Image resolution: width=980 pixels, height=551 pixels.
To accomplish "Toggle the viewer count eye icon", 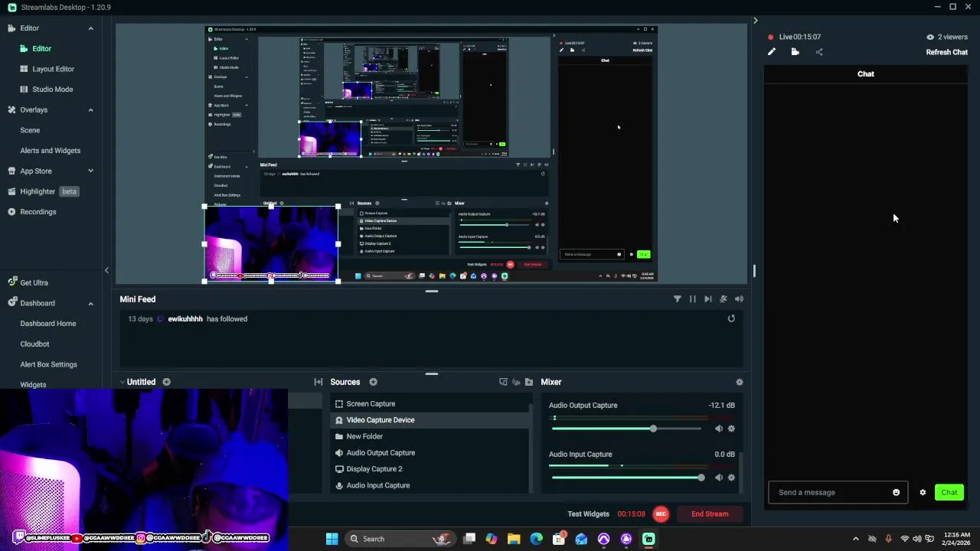I will click(x=930, y=37).
